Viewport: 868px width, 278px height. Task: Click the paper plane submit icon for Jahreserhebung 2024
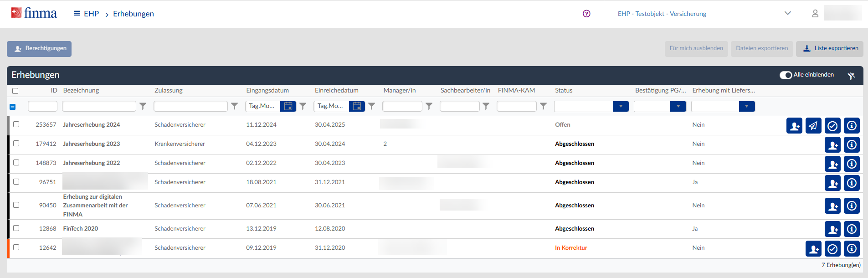point(813,125)
